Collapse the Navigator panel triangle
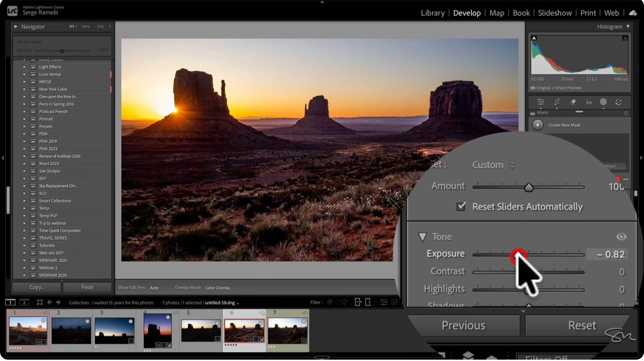 16,27
